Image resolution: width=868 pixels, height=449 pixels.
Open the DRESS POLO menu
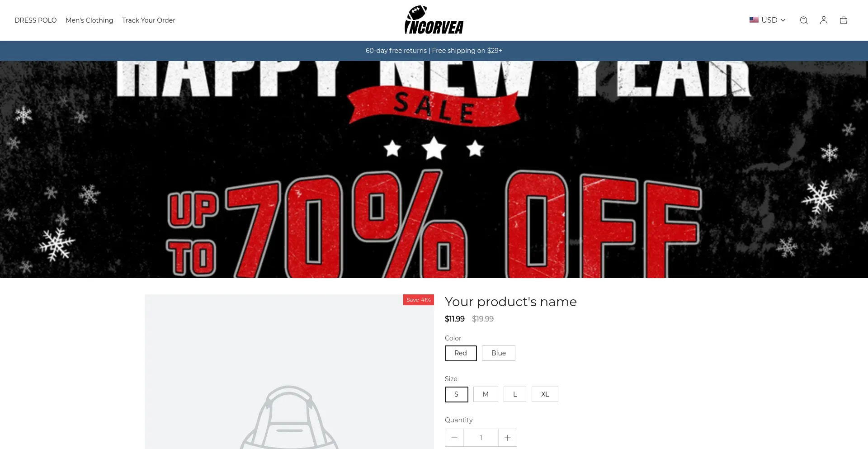pyautogui.click(x=36, y=20)
